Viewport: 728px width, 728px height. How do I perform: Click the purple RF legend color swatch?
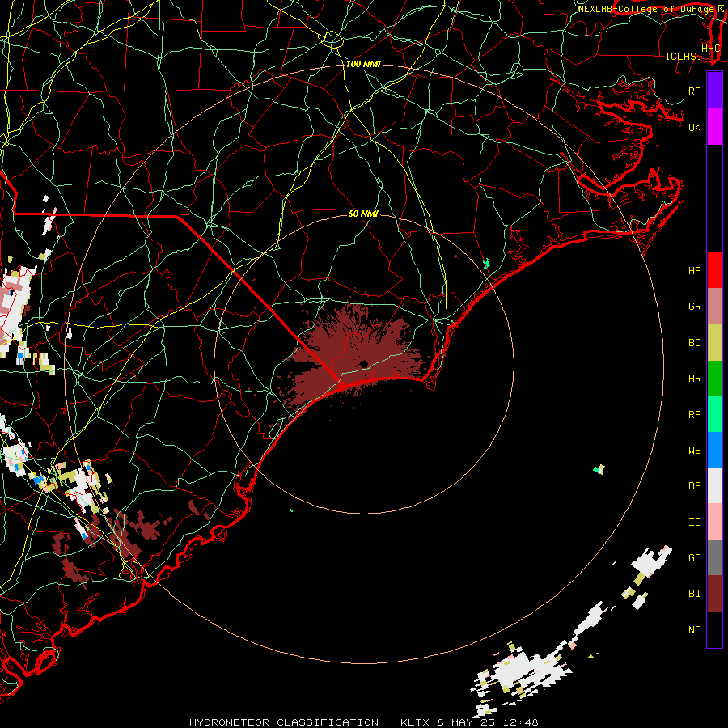(x=714, y=91)
